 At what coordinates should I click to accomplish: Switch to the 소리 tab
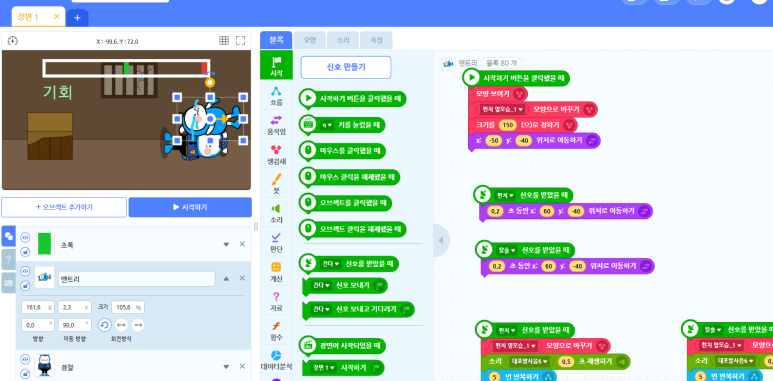coord(343,40)
